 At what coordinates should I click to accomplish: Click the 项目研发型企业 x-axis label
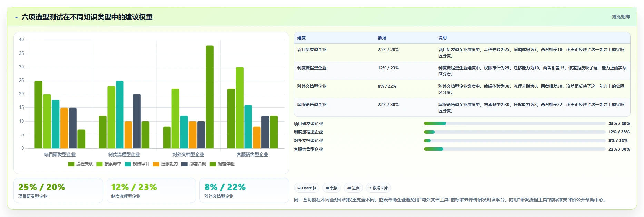tap(60, 154)
